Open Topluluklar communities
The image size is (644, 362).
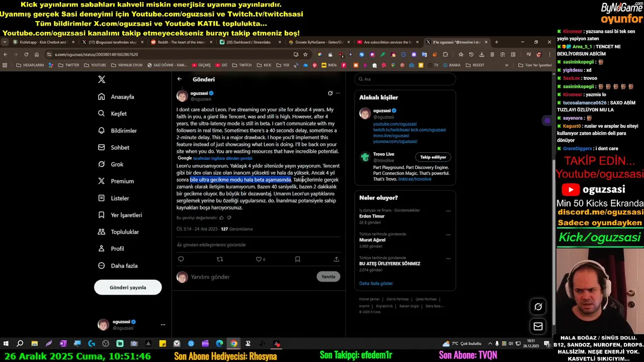pos(119,232)
